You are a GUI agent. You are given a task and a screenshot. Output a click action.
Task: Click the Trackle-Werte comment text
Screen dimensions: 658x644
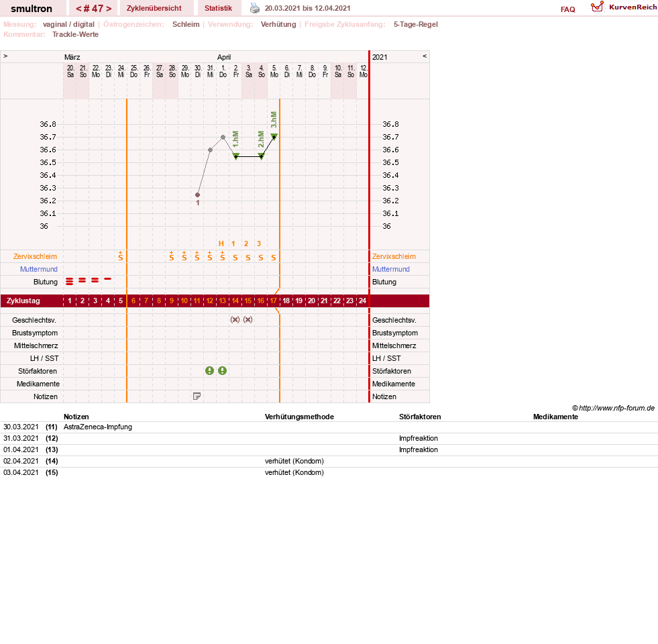click(76, 34)
